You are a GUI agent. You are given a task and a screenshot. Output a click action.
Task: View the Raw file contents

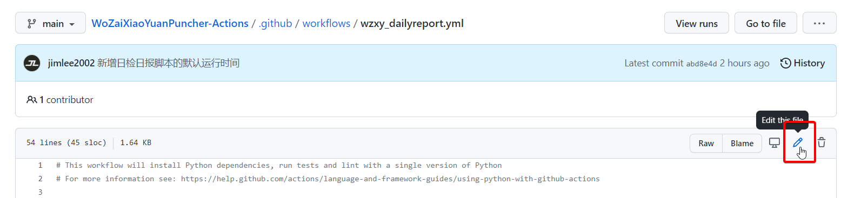point(706,143)
